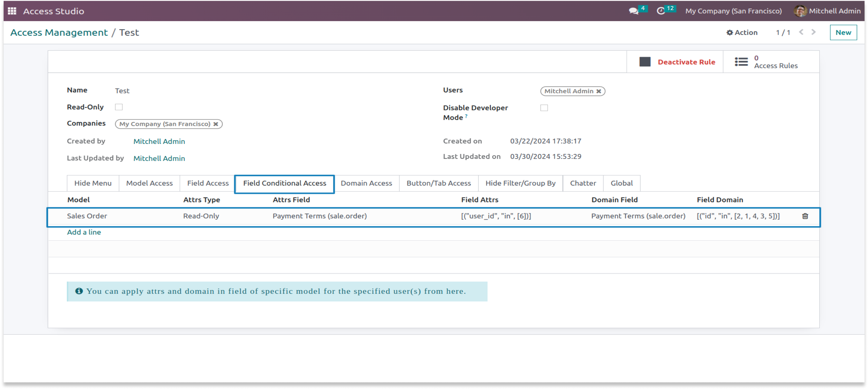Select the Field Conditional Access tab
868x389 pixels.
click(285, 183)
